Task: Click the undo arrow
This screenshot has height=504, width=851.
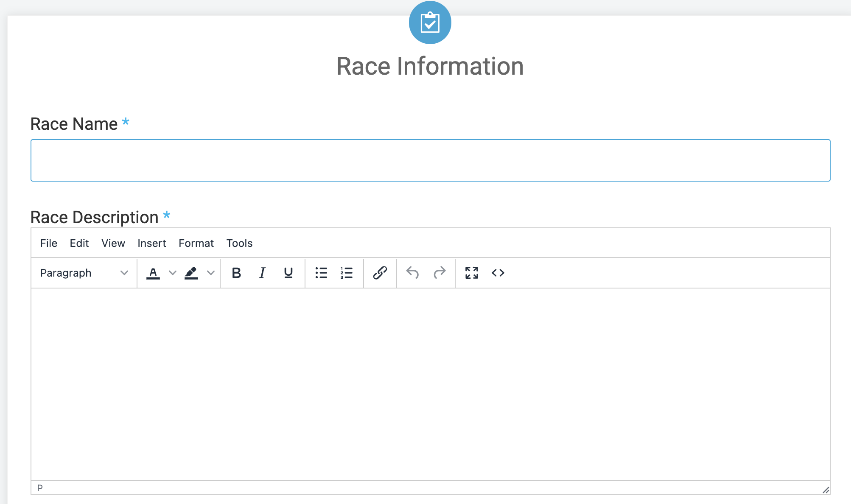Action: (x=412, y=273)
